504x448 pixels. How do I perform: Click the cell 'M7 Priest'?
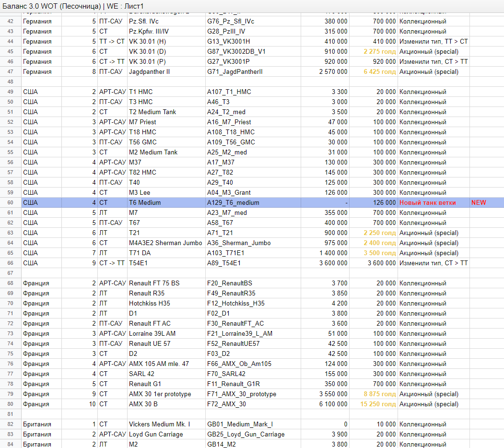click(166, 122)
